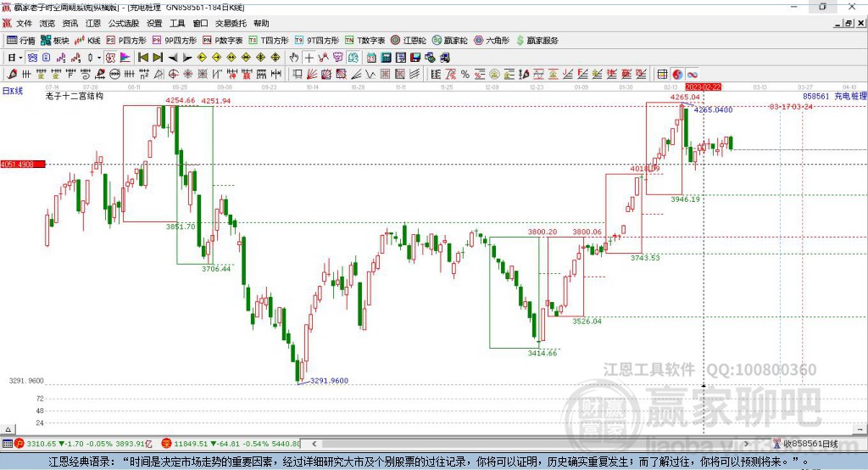Toggle the yin-yang icon
The height and width of the screenshot is (470, 868).
[x=677, y=75]
